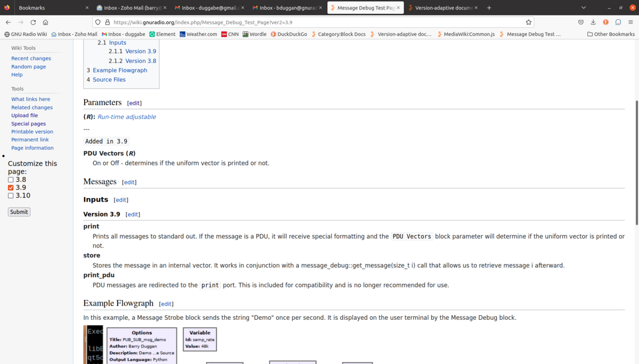The image size is (639, 364).
Task: Bookmark this page with the star icon
Action: click(x=528, y=22)
